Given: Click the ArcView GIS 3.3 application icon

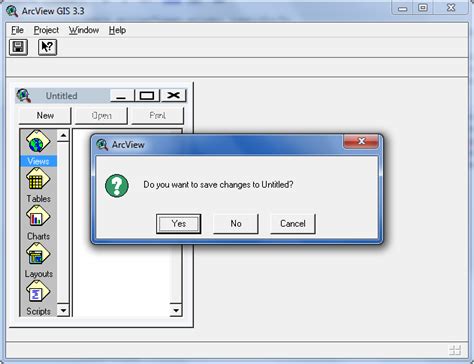Looking at the screenshot, I should 12,11.
